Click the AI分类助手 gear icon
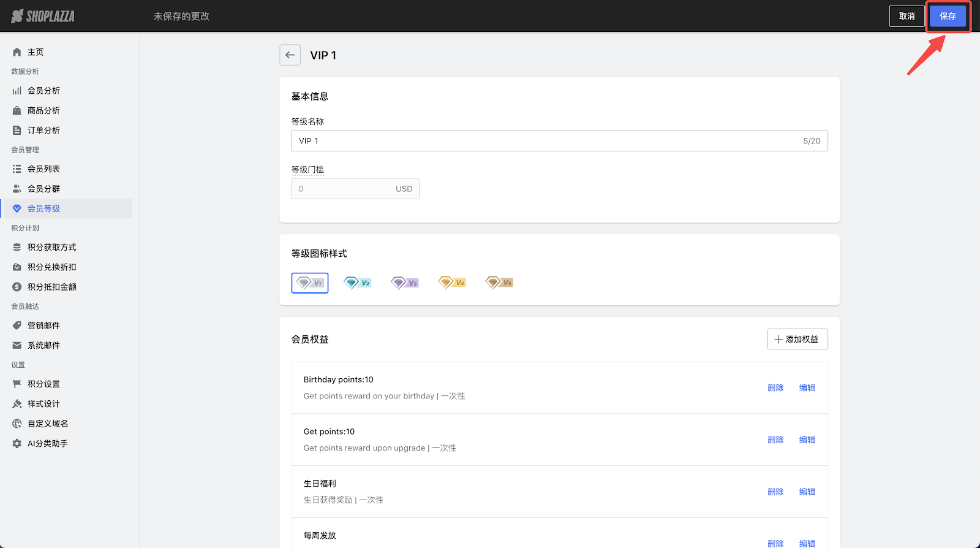This screenshot has width=980, height=548. pyautogui.click(x=17, y=443)
